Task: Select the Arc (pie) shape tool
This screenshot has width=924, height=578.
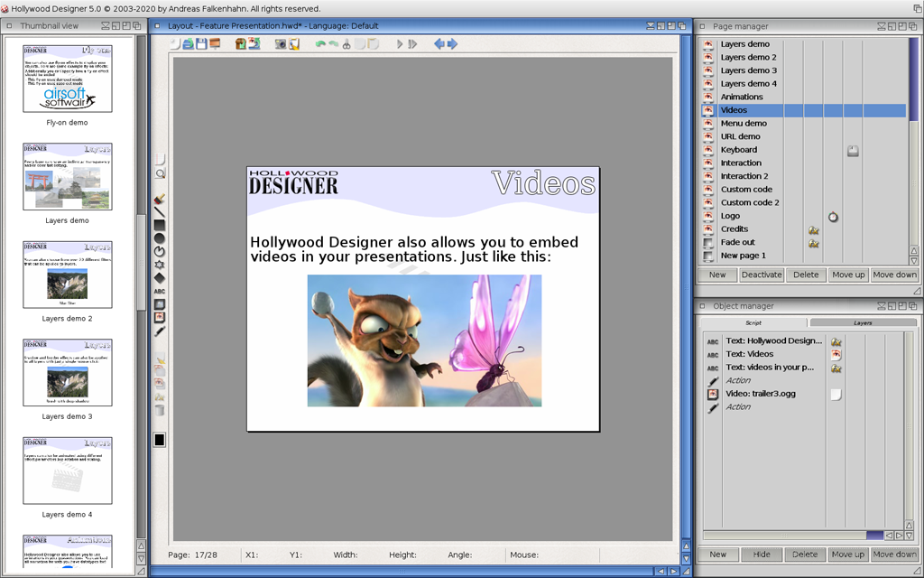Action: coord(160,251)
